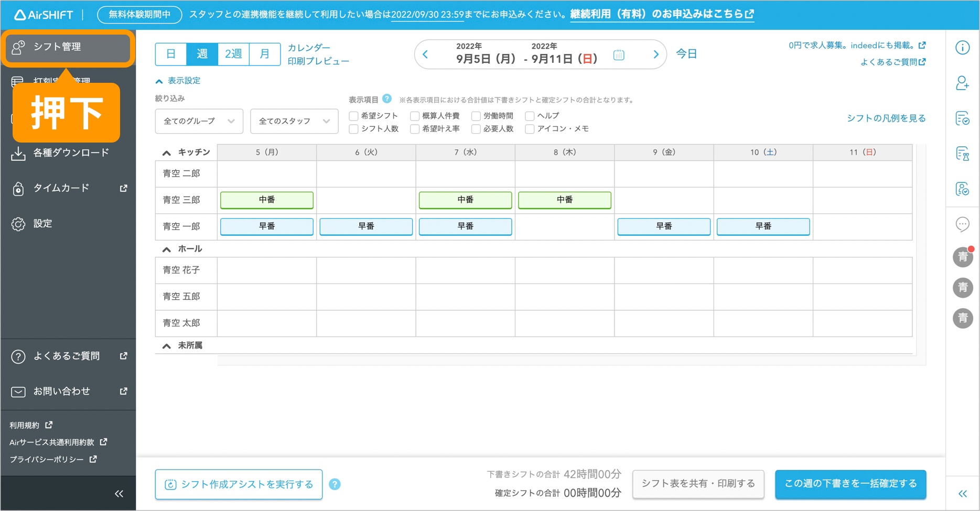Go to the next week arrow

coord(655,55)
